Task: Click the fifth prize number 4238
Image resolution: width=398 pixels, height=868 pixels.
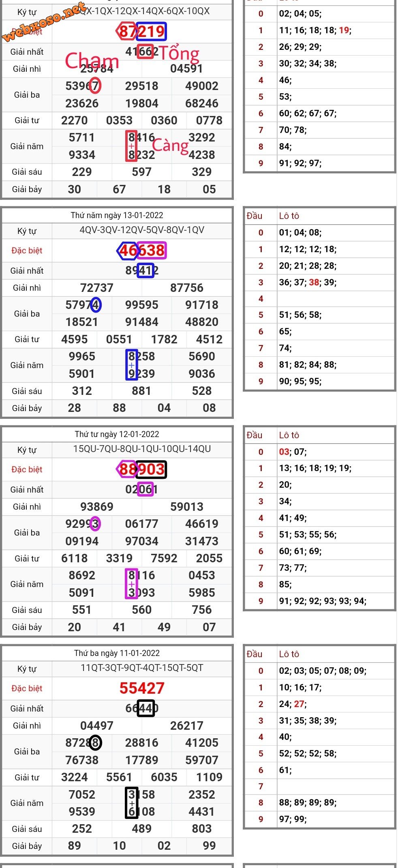Action: click(x=202, y=155)
